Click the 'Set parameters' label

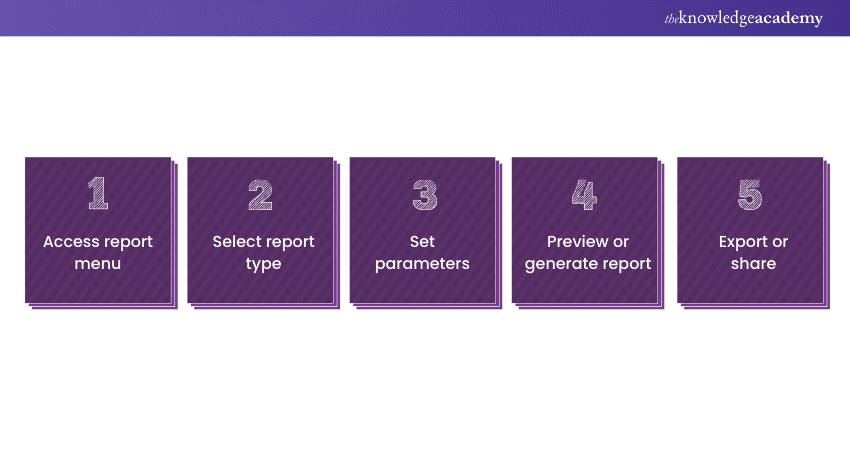click(x=423, y=253)
